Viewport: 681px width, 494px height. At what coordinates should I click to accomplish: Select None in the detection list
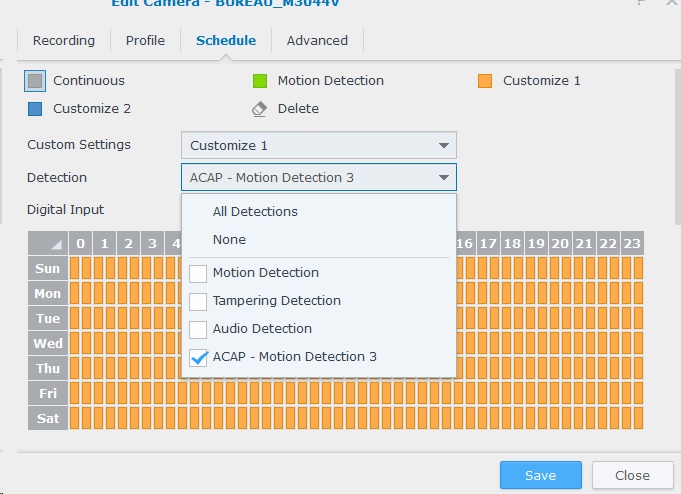pos(229,240)
